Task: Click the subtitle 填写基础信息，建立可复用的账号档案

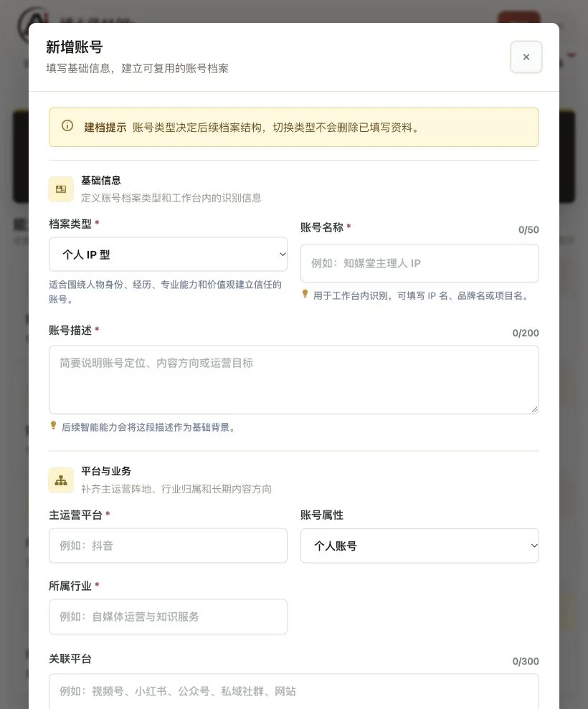Action: [137, 68]
